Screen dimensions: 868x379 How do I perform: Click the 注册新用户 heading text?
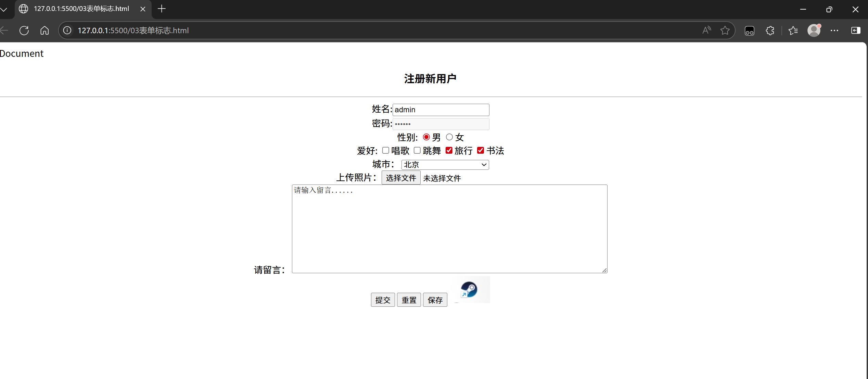tap(430, 79)
